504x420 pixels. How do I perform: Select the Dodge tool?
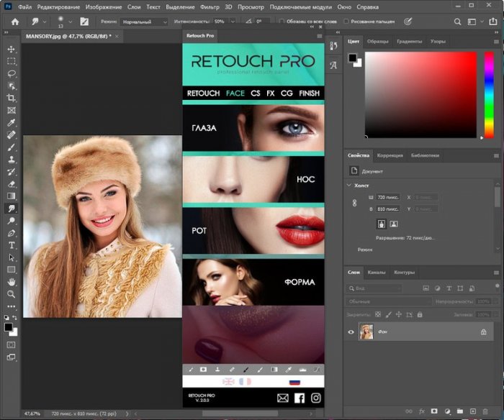[12, 221]
